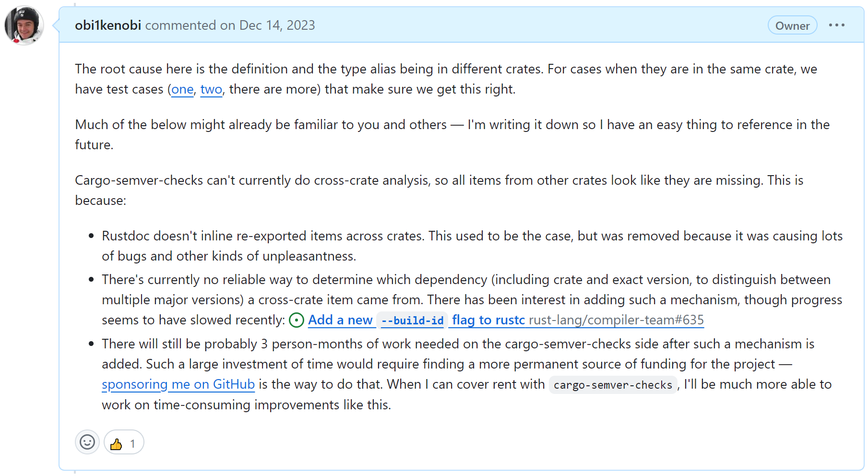Click the thumbs-up reaction icon
The image size is (868, 476).
(x=116, y=442)
